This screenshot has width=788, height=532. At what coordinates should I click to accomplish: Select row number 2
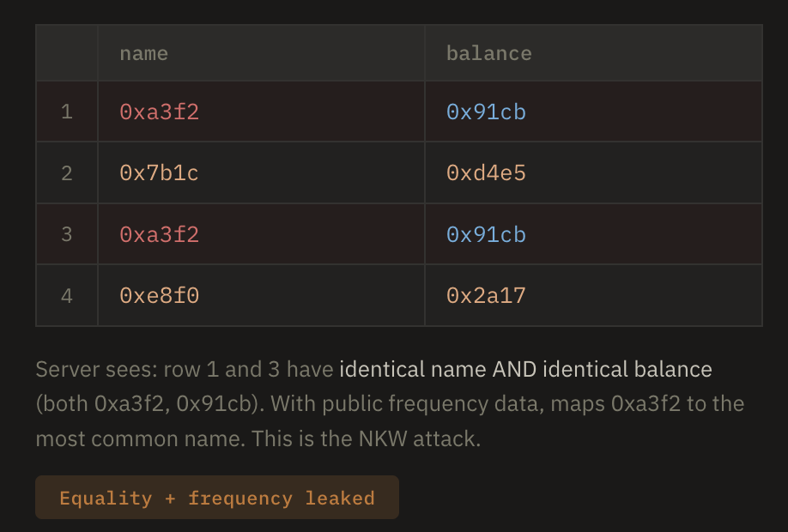[x=67, y=173]
